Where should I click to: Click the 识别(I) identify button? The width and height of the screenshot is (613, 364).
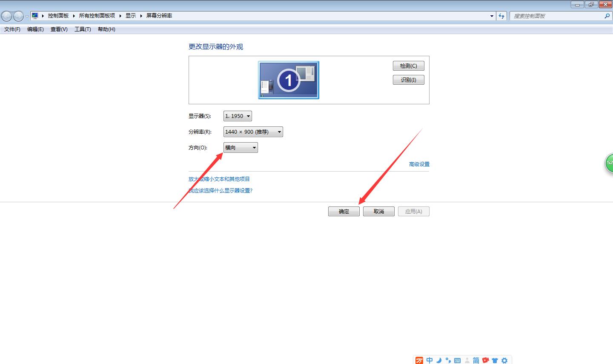click(409, 80)
